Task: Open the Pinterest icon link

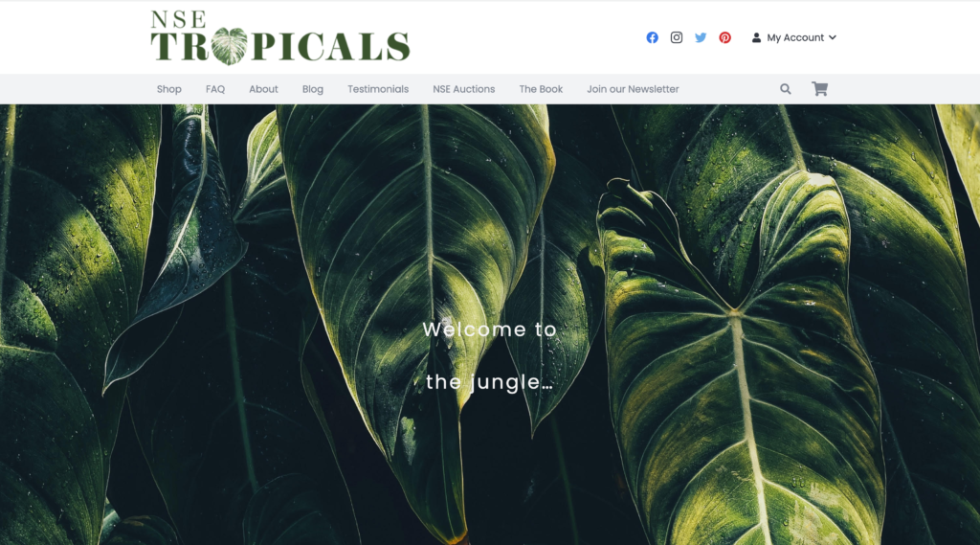Action: pyautogui.click(x=725, y=37)
